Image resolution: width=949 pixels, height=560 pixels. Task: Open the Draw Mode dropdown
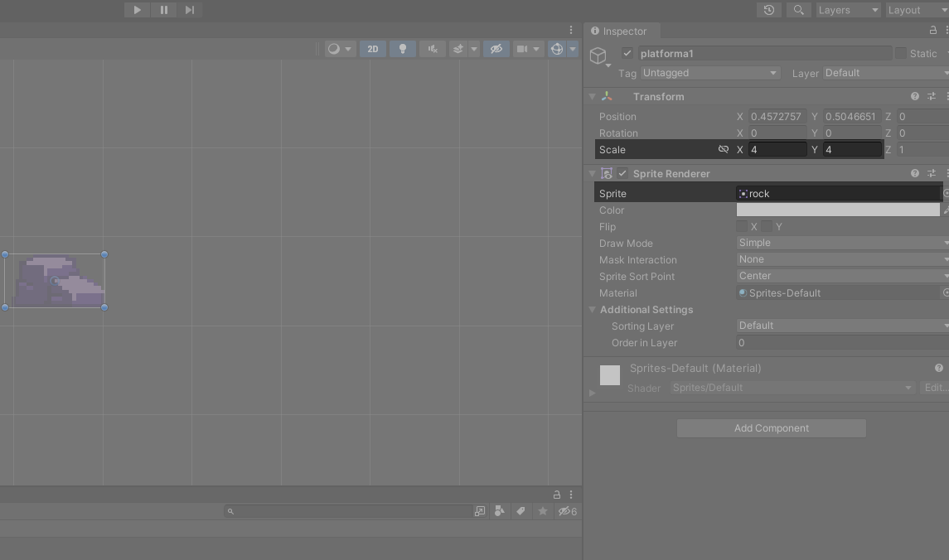[841, 243]
